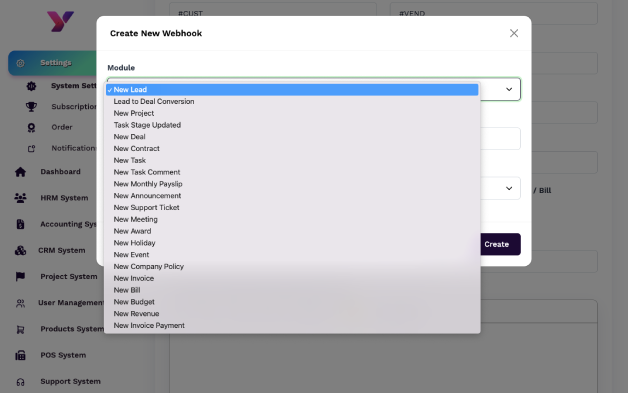The height and width of the screenshot is (393, 628).
Task: Click the Order badge icon
Action: [x=31, y=127]
